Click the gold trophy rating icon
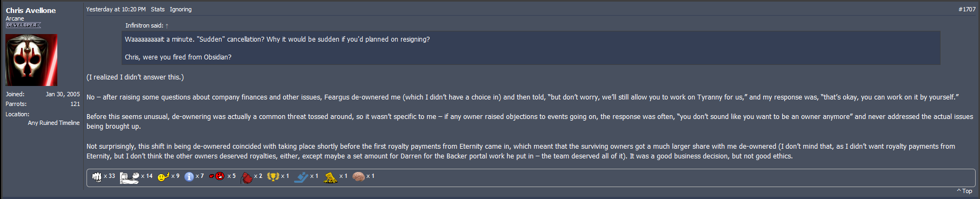 point(273,176)
